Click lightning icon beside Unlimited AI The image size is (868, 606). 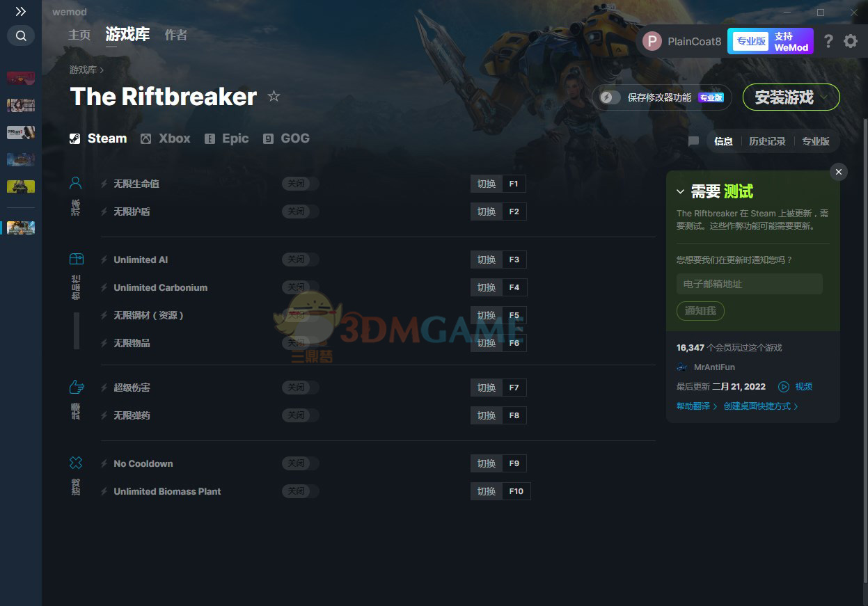104,260
